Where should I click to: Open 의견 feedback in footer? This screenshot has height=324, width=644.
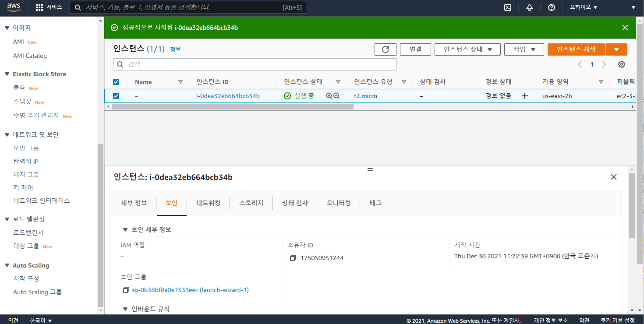coord(13,320)
